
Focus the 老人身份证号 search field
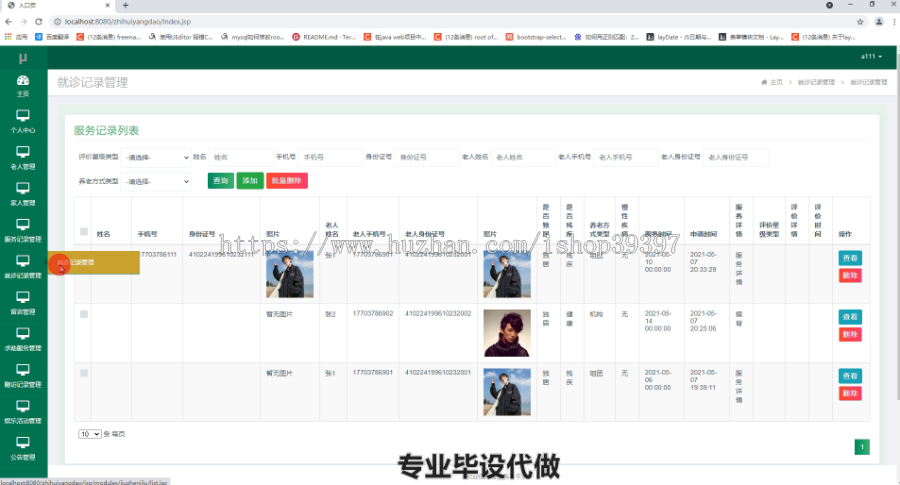(735, 157)
